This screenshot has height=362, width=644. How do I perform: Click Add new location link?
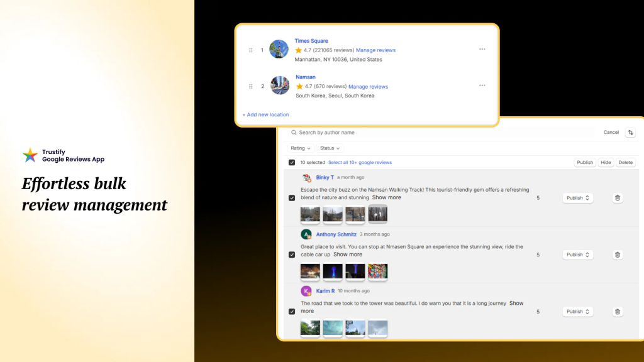(x=266, y=114)
